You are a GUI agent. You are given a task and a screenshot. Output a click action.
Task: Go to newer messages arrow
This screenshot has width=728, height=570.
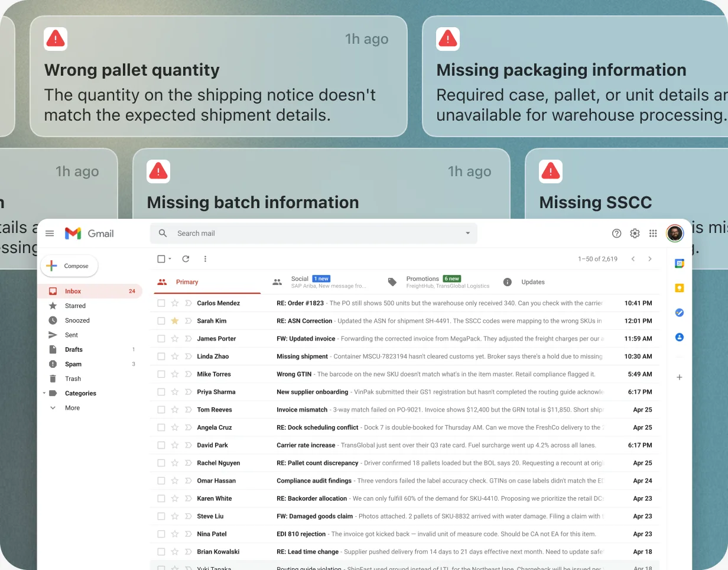click(x=633, y=259)
